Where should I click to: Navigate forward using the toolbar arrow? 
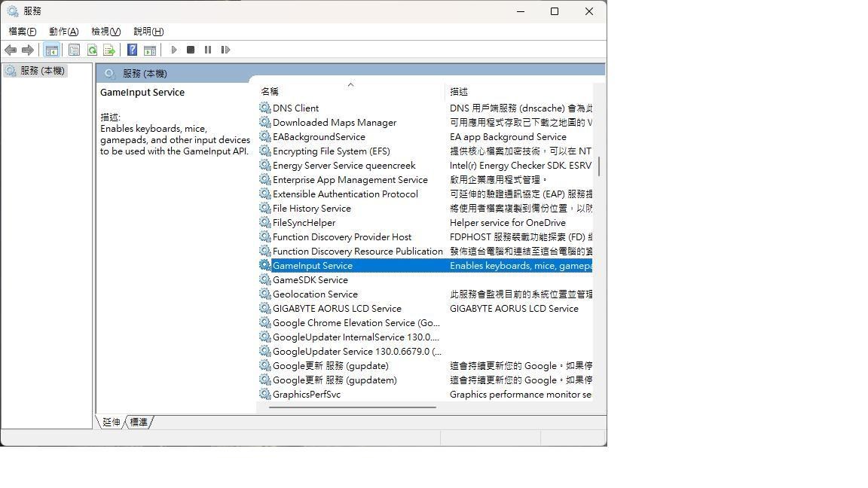pyautogui.click(x=29, y=50)
